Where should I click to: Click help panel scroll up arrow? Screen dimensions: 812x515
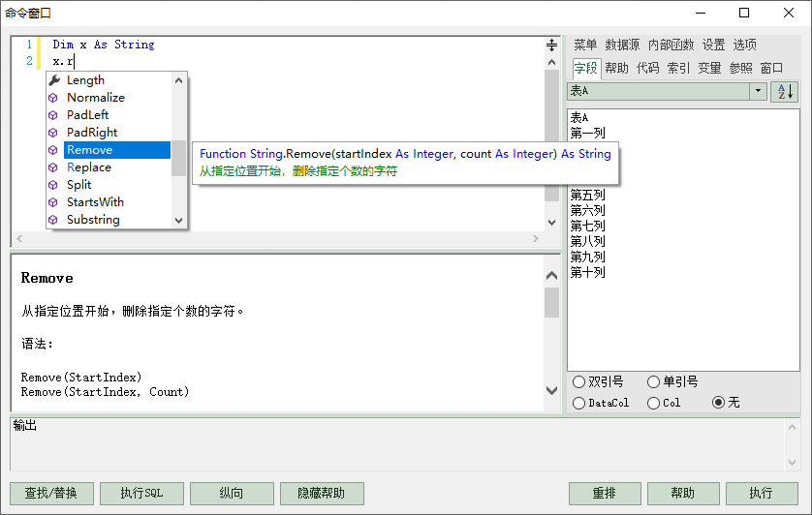point(551,275)
